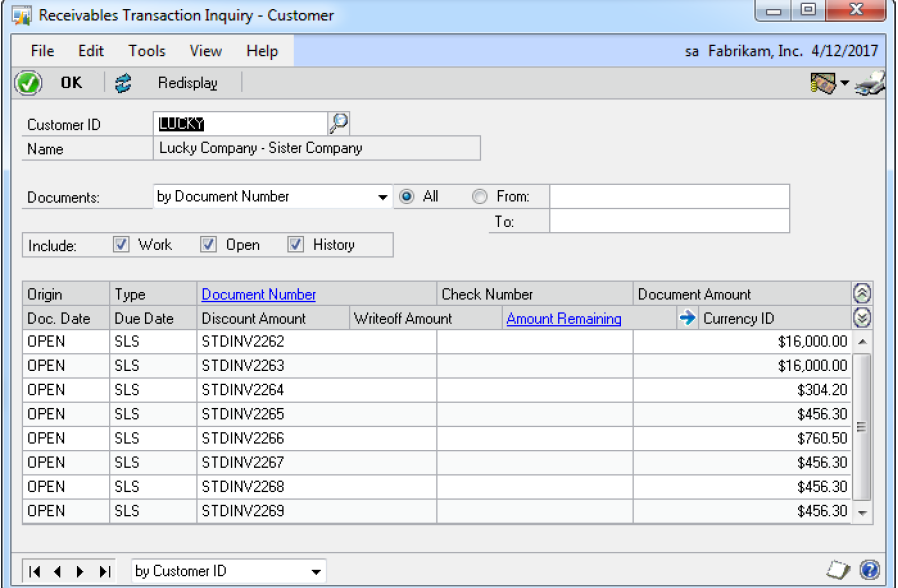Click the Amount Remaining link
898x588 pixels.
pos(564,319)
